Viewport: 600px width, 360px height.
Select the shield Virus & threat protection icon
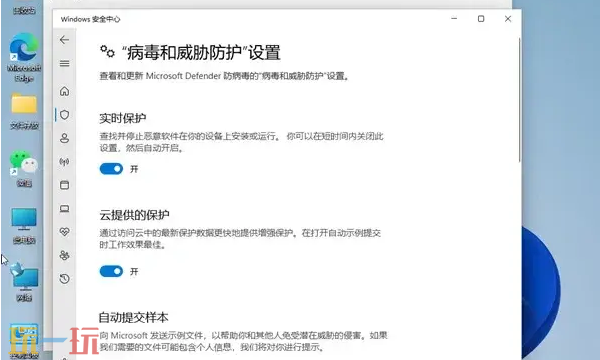(x=64, y=114)
